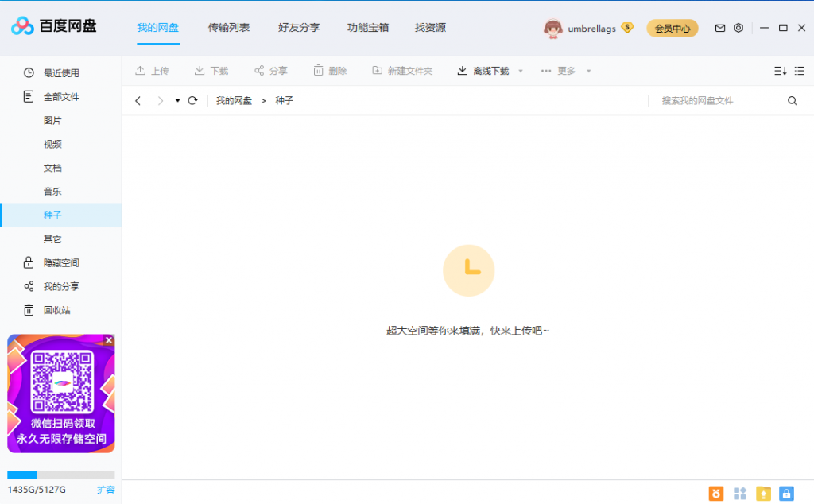Viewport: 814px width, 504px height.
Task: Click the storage usage progress bar
Action: tap(60, 475)
